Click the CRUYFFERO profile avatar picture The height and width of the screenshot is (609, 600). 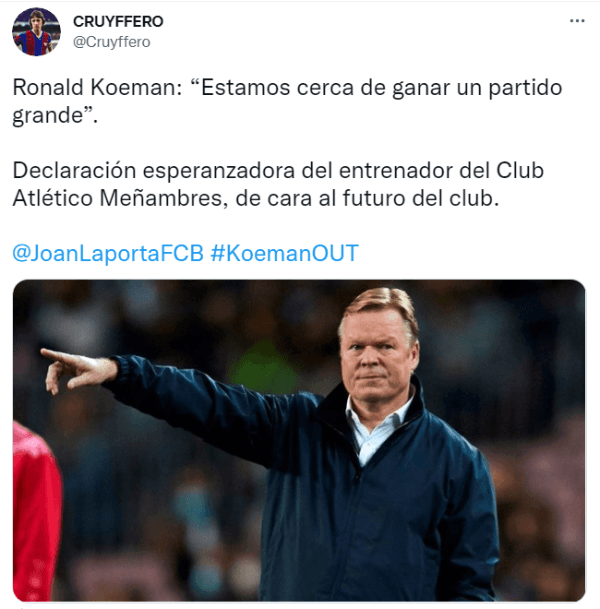point(36,32)
